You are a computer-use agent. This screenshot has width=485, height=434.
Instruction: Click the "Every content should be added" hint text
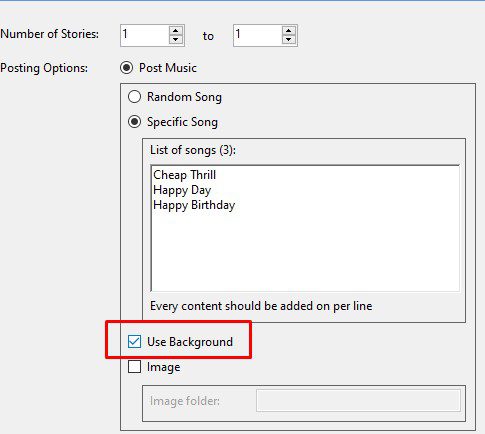261,306
